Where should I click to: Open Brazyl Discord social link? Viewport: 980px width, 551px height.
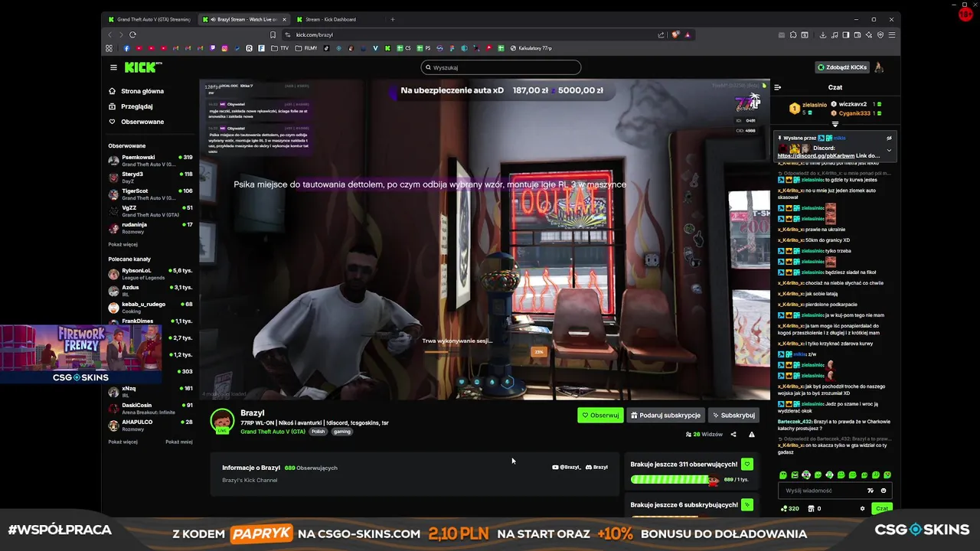coord(596,468)
